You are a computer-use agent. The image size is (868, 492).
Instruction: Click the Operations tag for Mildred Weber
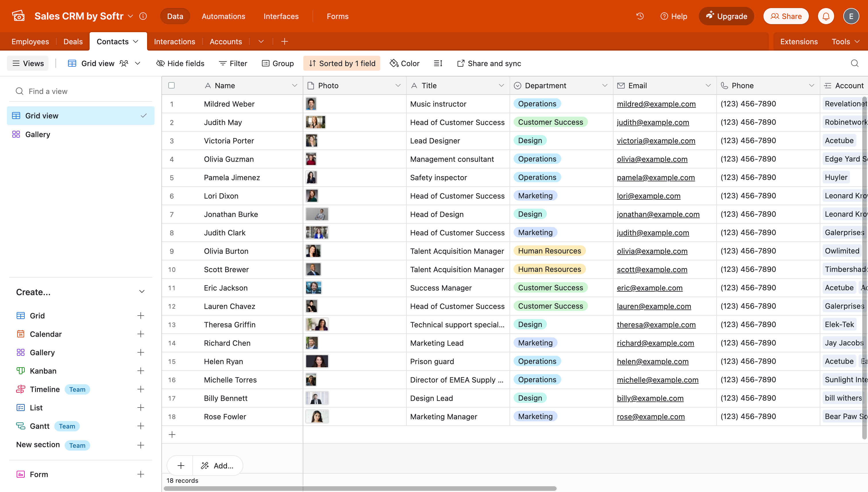[x=537, y=104]
